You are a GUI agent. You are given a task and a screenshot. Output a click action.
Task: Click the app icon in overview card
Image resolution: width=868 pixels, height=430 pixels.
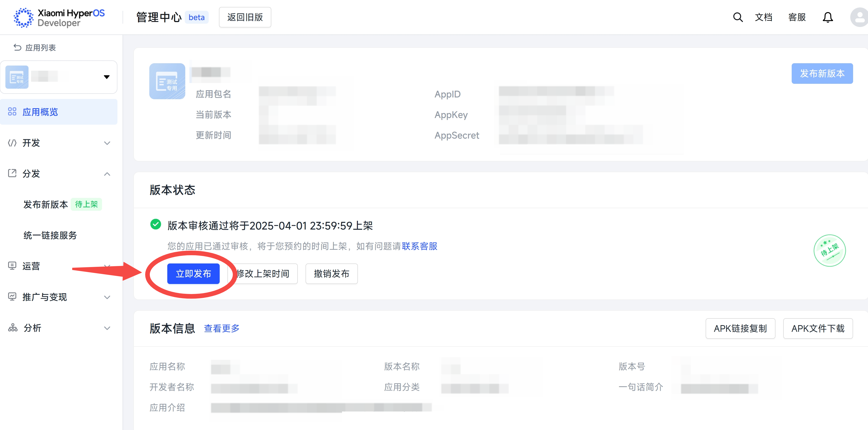coord(167,81)
